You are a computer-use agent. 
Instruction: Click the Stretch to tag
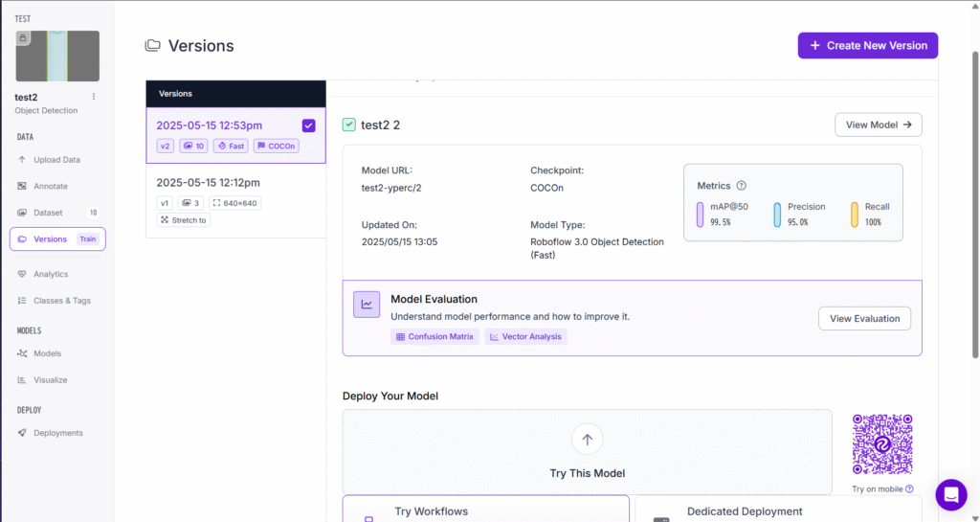pyautogui.click(x=183, y=220)
